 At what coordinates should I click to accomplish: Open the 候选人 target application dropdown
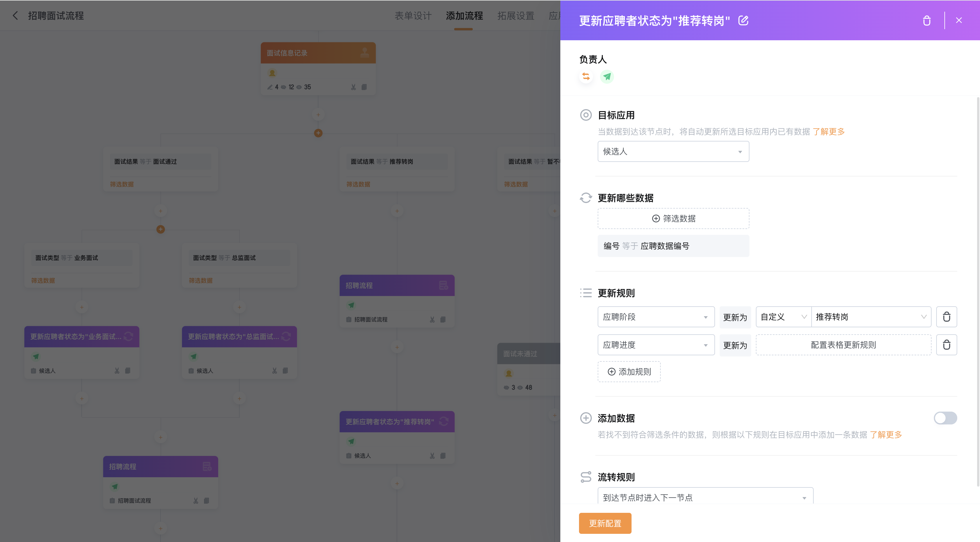point(673,151)
